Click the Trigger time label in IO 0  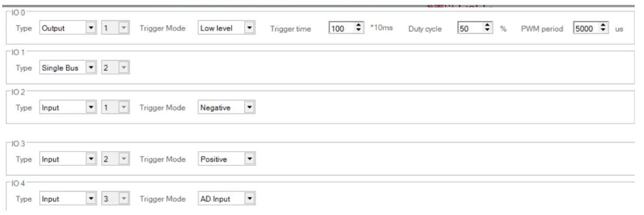291,29
